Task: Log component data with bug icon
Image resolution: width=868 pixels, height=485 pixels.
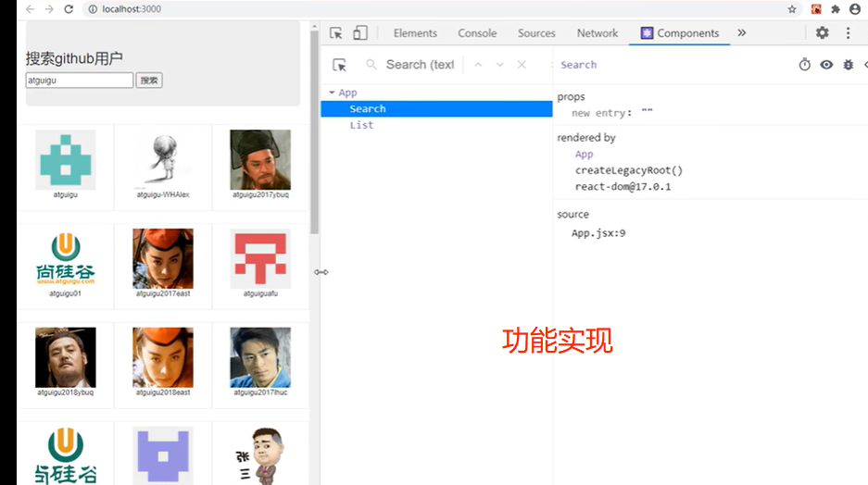Action: pos(848,65)
